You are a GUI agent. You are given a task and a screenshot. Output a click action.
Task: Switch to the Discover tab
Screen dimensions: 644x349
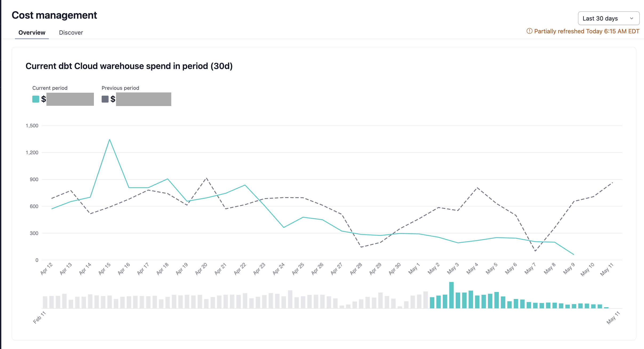[71, 32]
